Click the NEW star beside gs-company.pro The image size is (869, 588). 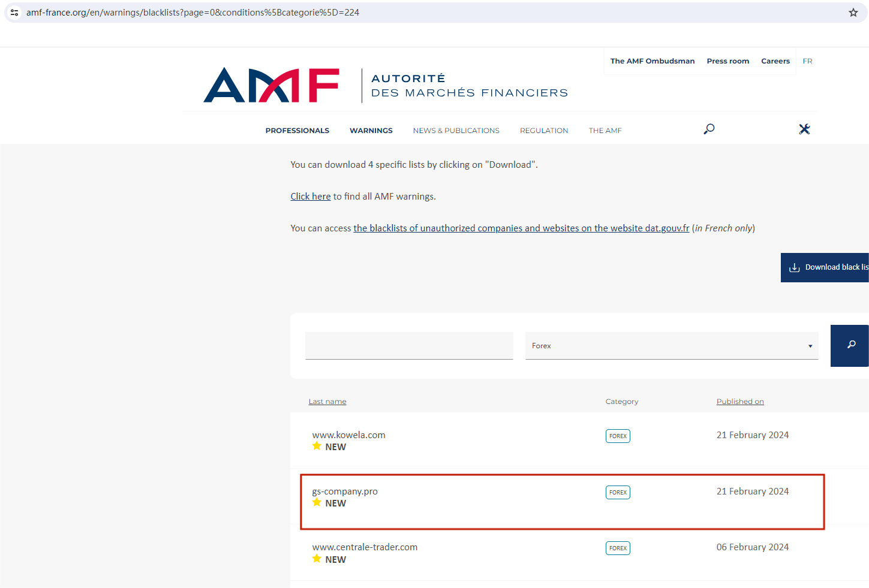pyautogui.click(x=317, y=502)
